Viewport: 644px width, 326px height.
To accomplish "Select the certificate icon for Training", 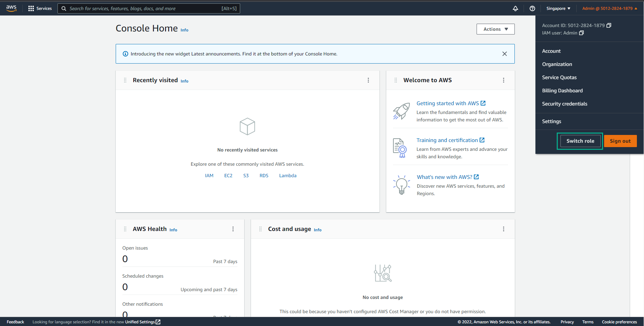I will (400, 148).
